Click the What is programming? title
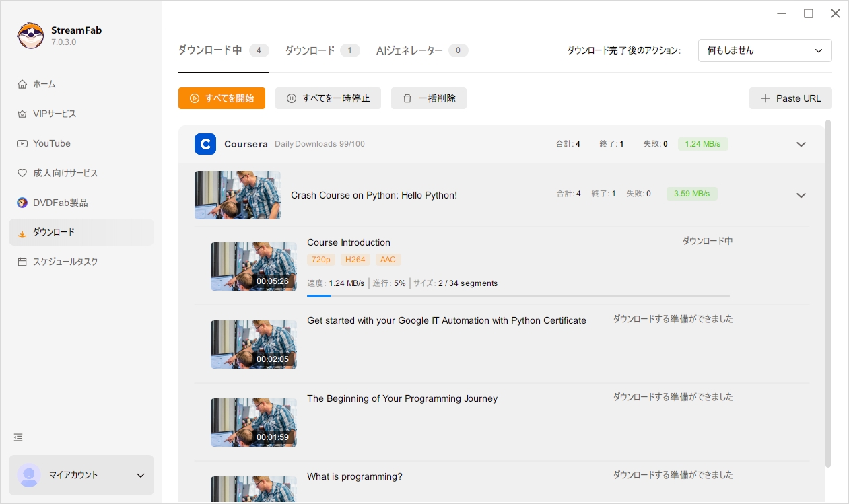Viewport: 849px width, 504px height. click(x=355, y=476)
